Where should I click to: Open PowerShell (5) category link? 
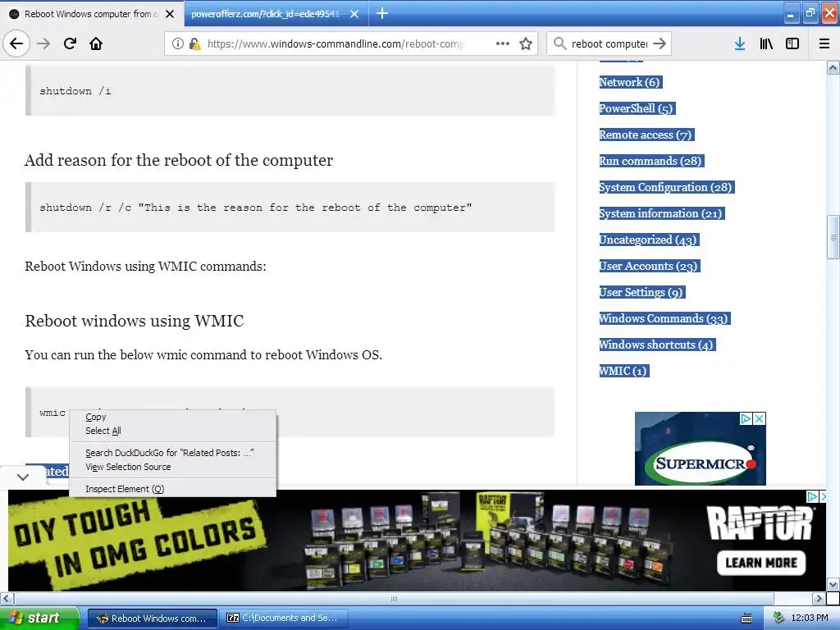[x=637, y=109]
